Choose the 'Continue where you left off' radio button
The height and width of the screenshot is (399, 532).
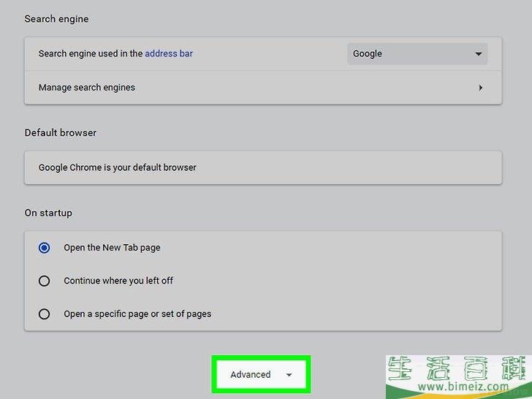pyautogui.click(x=45, y=281)
